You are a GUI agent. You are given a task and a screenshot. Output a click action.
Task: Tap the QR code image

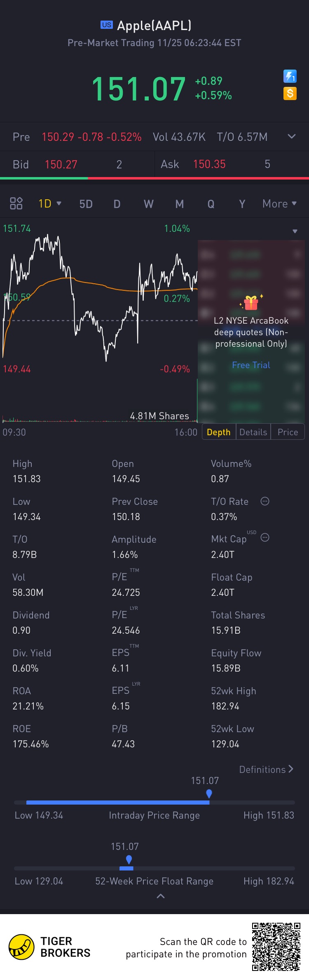pos(276,947)
